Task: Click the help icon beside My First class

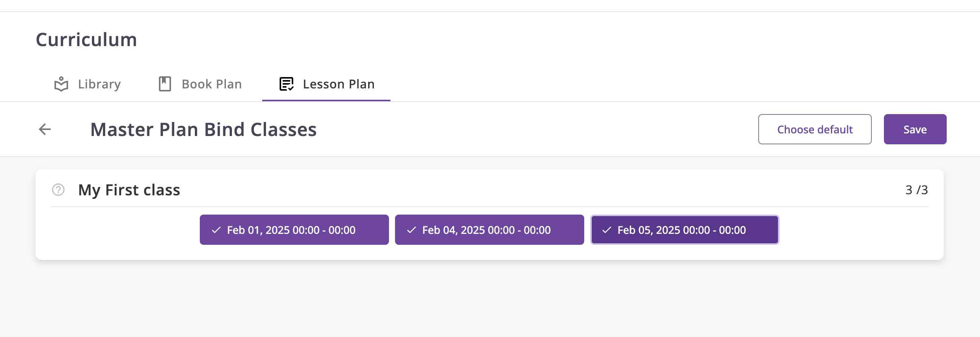Action: pyautogui.click(x=58, y=190)
